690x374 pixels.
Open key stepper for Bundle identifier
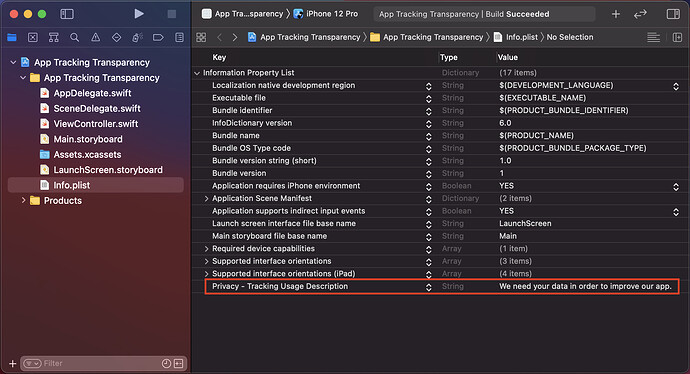tap(429, 111)
